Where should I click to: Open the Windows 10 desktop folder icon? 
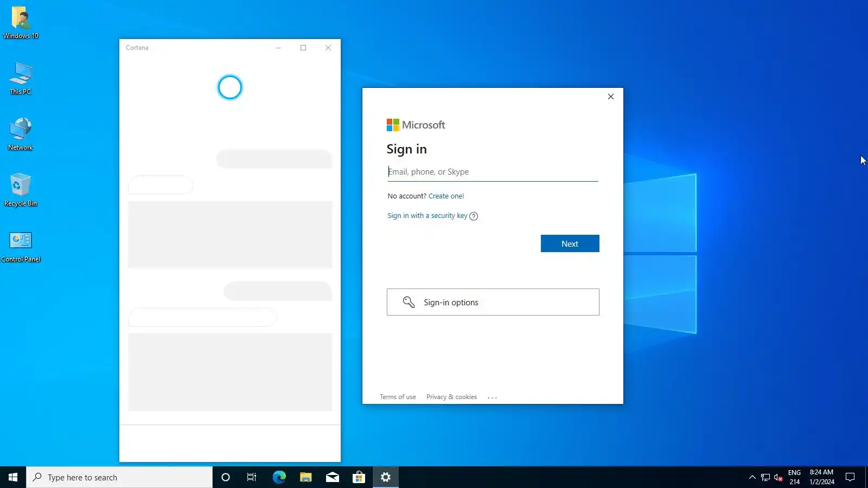tap(21, 23)
